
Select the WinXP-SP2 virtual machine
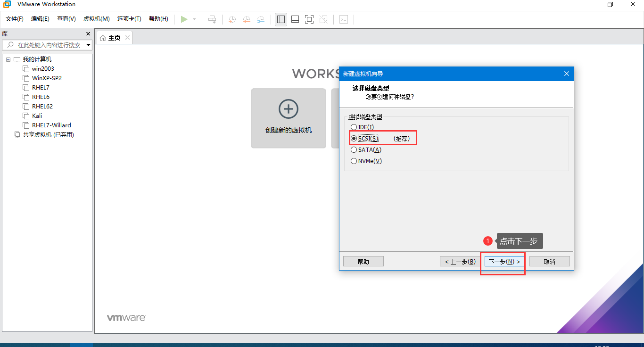click(x=47, y=78)
